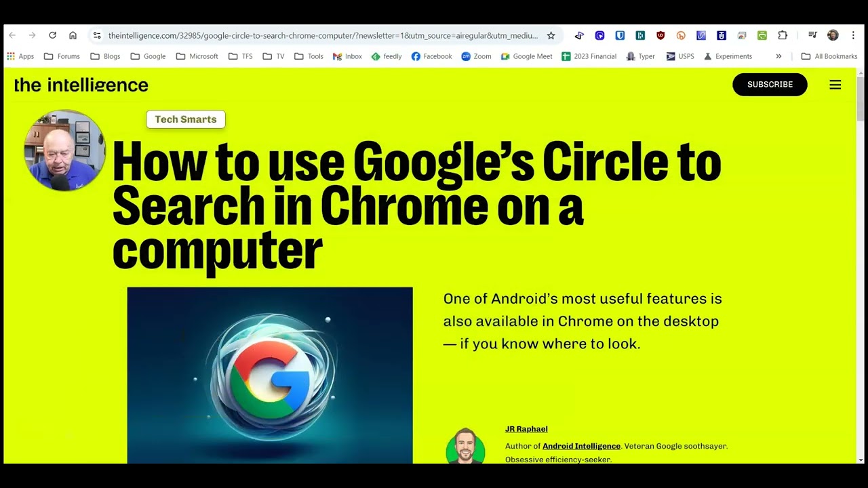The height and width of the screenshot is (488, 868).
Task: Expand the TFS bookmark folder
Action: (x=240, y=56)
